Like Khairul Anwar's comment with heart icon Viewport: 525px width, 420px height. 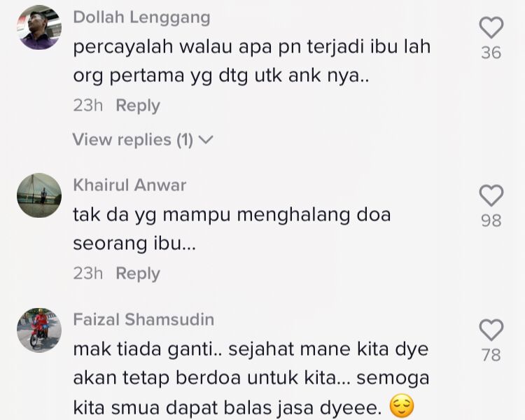[491, 195]
